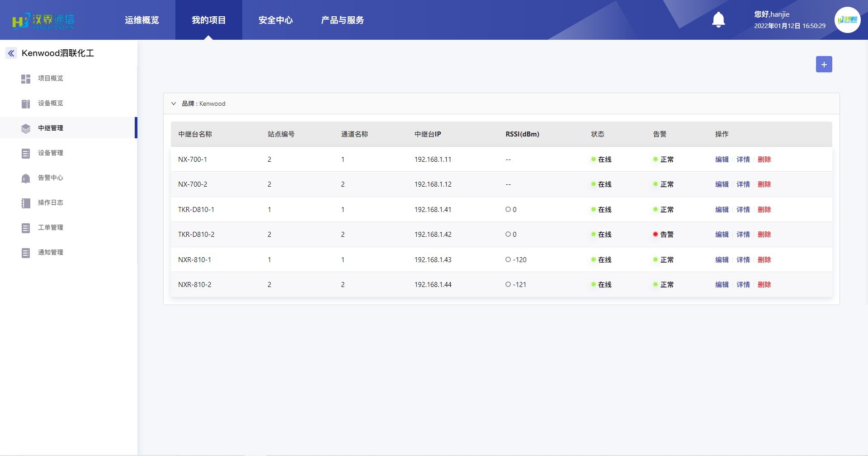Click IP address 192.168.1.11

tap(433, 160)
